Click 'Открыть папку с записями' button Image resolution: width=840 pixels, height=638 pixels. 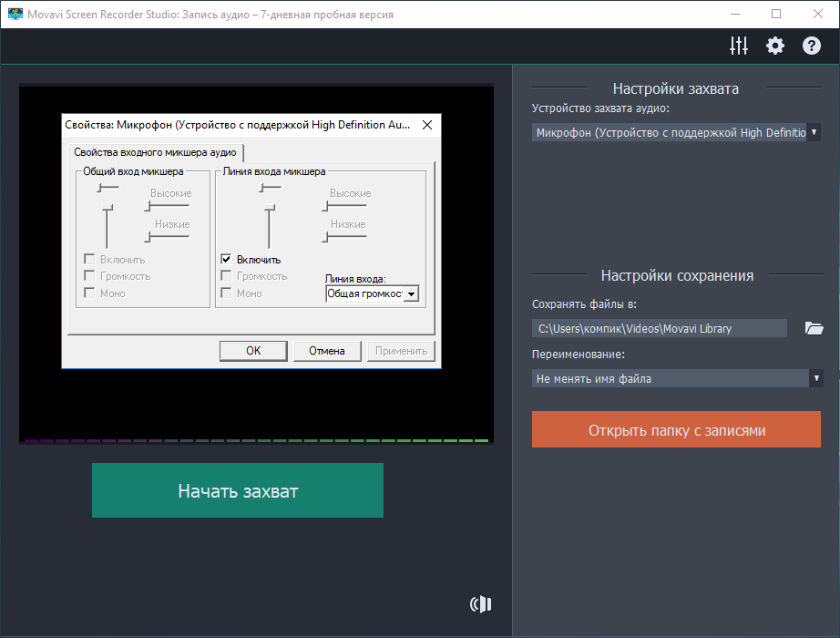676,429
